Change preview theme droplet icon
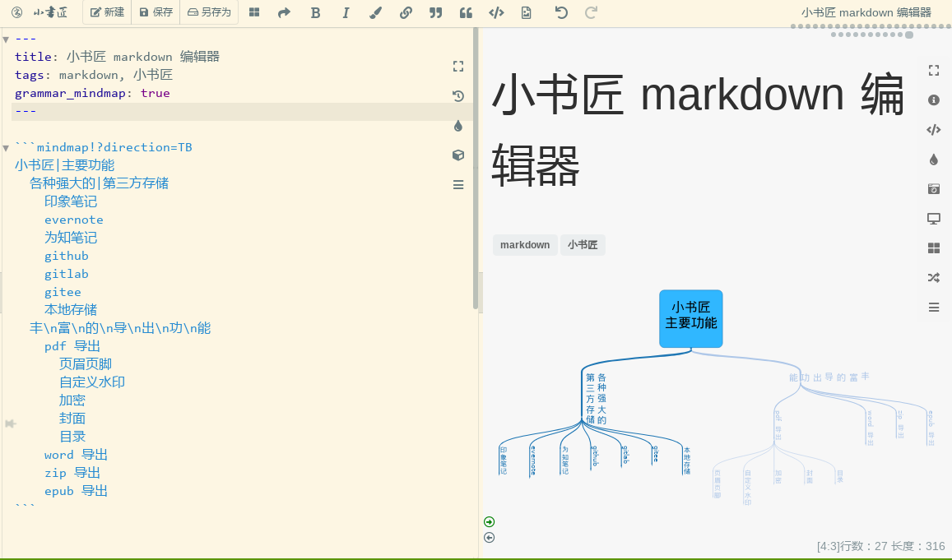The image size is (952, 560). [934, 159]
